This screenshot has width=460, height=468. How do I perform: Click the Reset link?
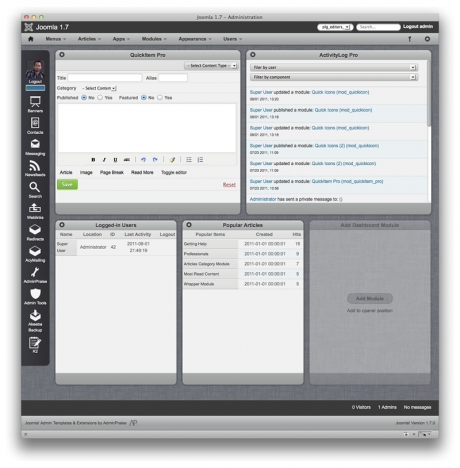coord(229,185)
